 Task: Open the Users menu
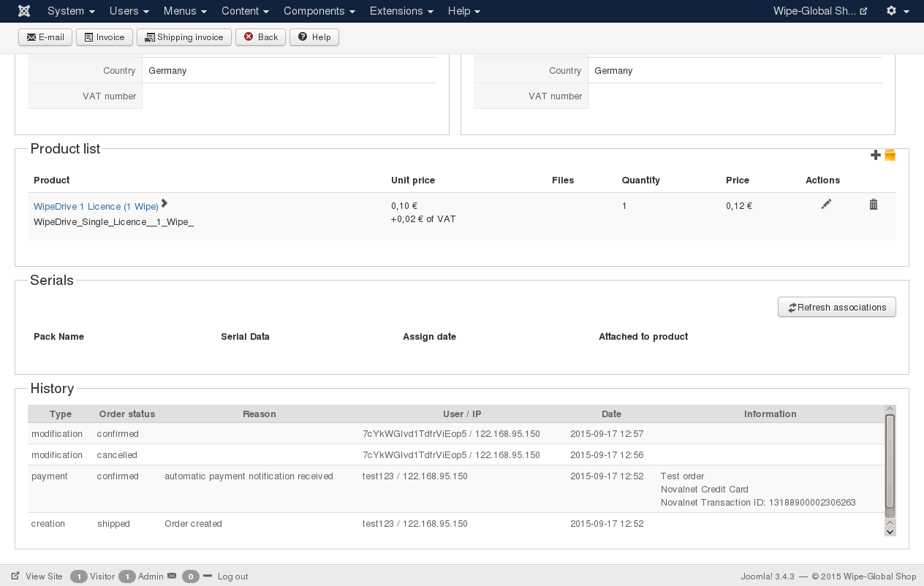click(x=129, y=11)
